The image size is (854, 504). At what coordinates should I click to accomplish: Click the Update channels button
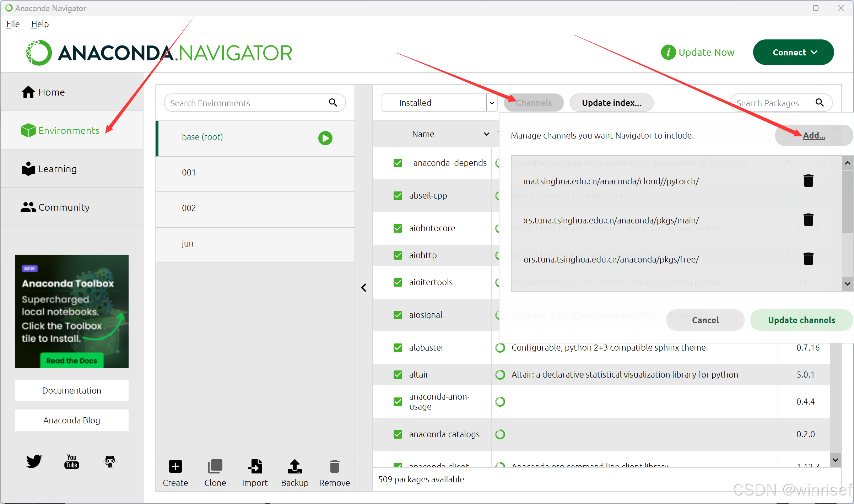tap(801, 320)
